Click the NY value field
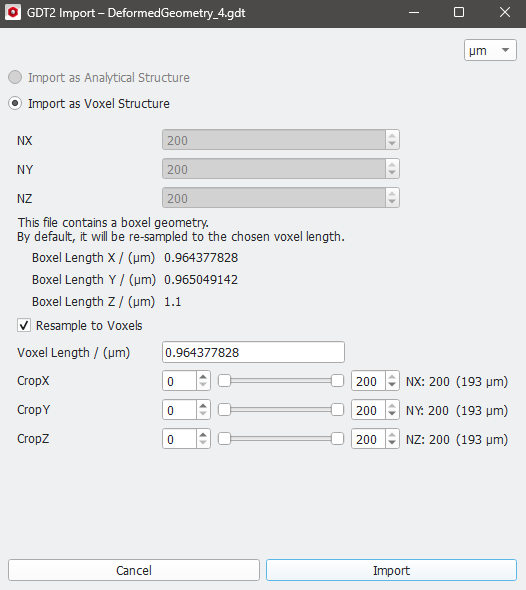This screenshot has width=526, height=590. point(274,169)
